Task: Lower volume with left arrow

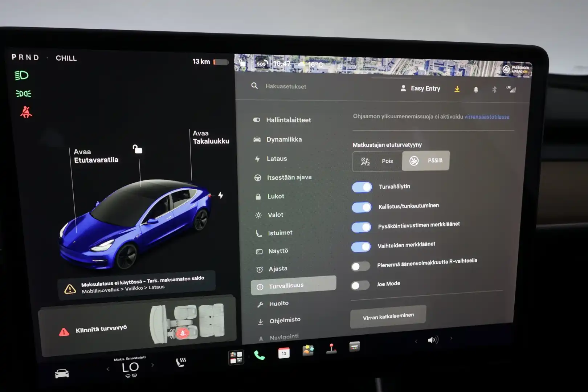Action: pyautogui.click(x=416, y=341)
